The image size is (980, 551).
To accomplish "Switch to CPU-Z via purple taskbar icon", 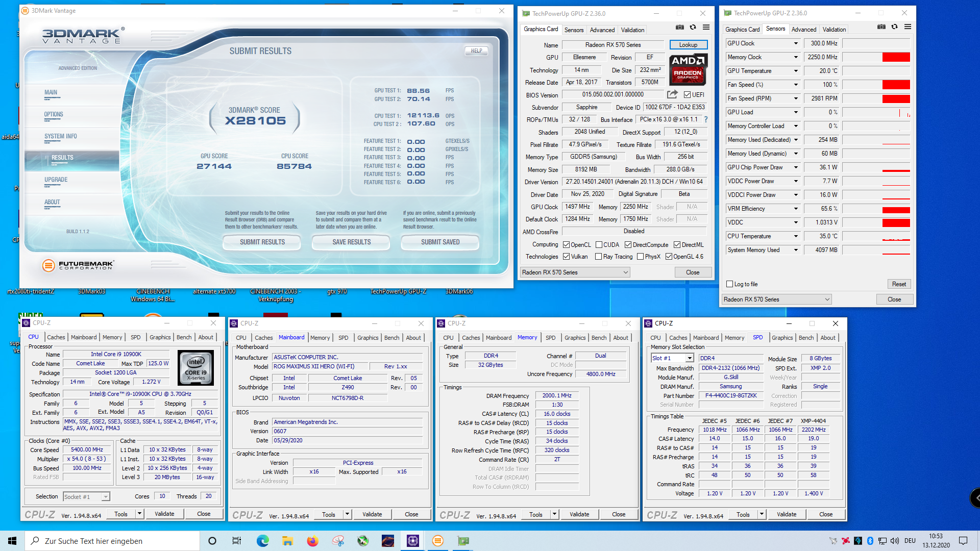I will [x=413, y=541].
